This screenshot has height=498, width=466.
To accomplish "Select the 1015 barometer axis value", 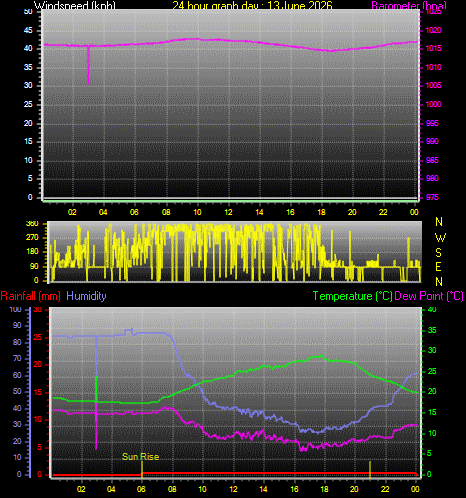I will (x=433, y=48).
